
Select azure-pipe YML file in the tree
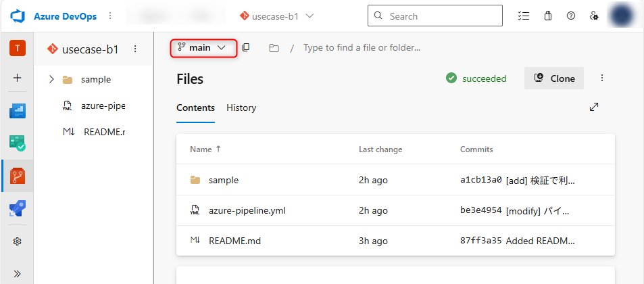pos(103,106)
